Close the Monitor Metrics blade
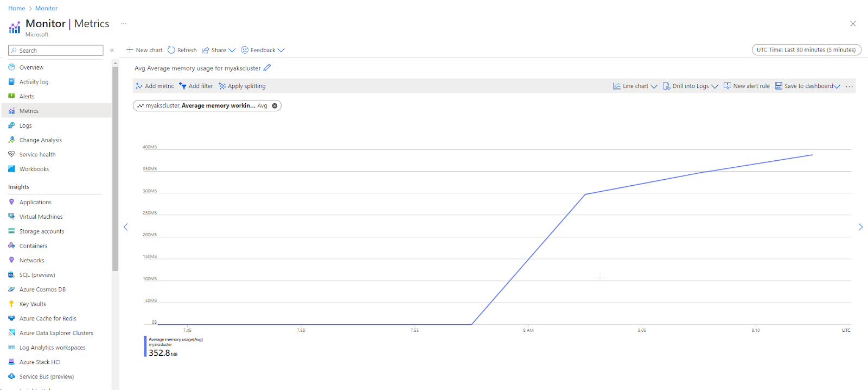Screen dimensions: 868x390 point(853,23)
